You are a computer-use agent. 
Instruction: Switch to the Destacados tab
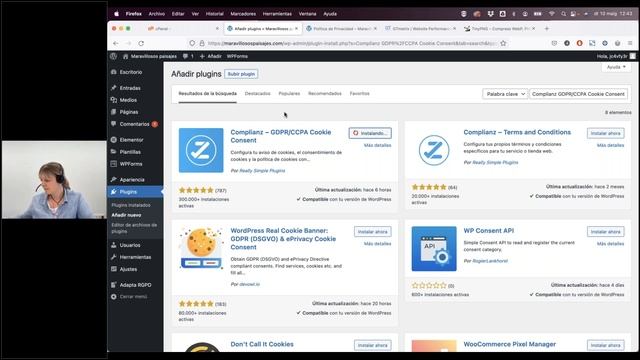(x=258, y=94)
